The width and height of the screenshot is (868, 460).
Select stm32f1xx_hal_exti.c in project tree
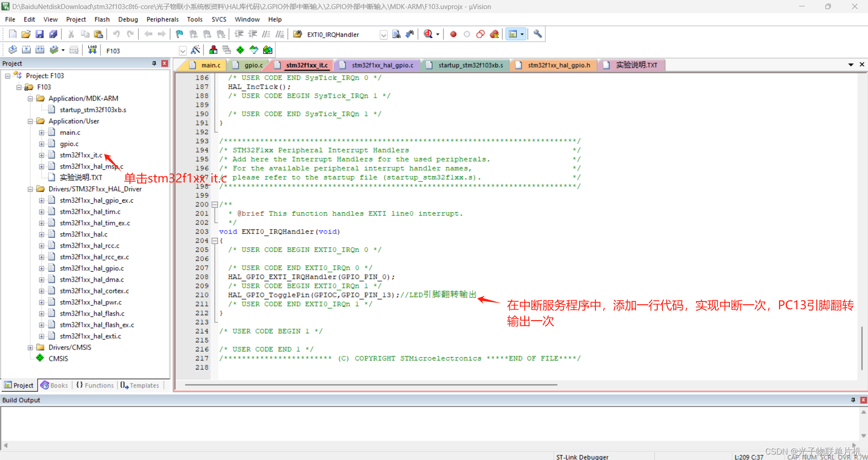(90, 336)
